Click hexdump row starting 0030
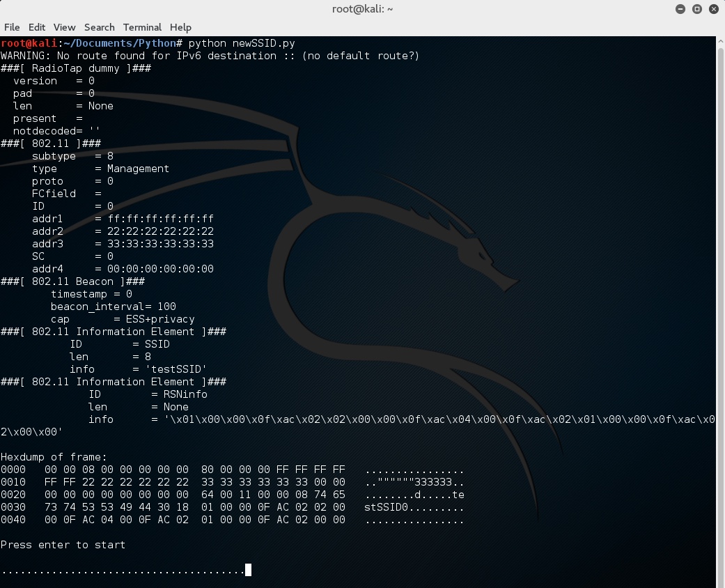The width and height of the screenshot is (725, 588). pos(232,507)
